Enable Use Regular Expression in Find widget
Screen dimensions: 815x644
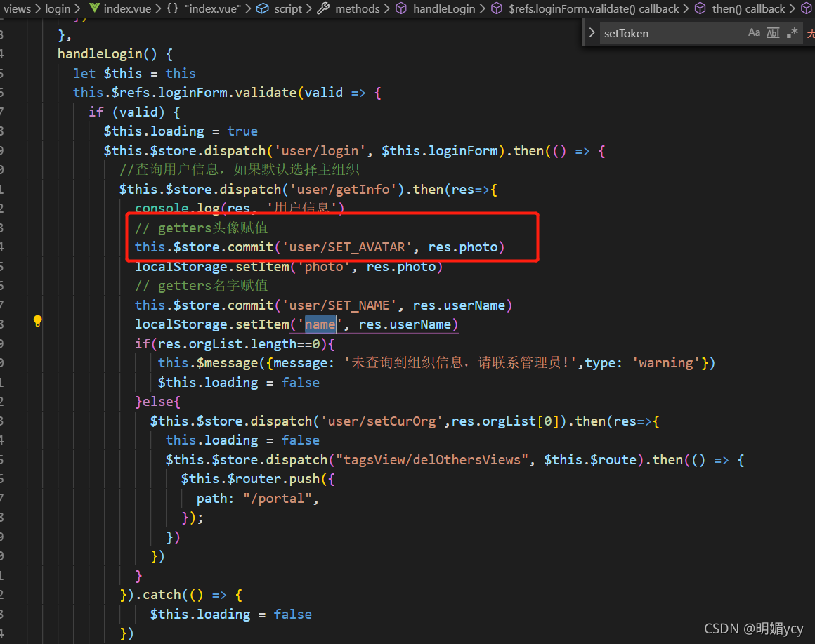click(x=792, y=32)
